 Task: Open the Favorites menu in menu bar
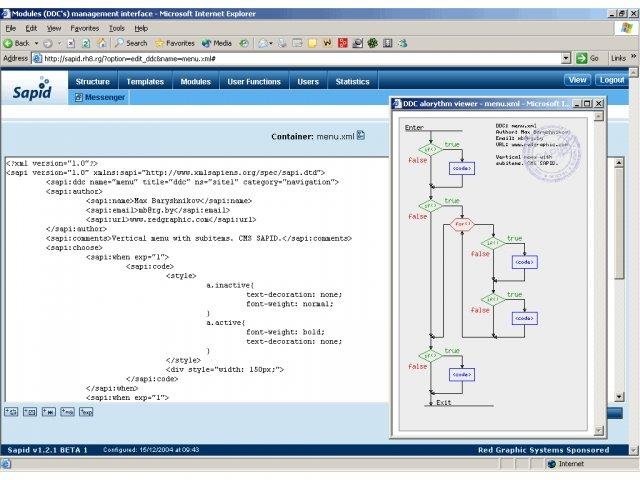pos(84,28)
